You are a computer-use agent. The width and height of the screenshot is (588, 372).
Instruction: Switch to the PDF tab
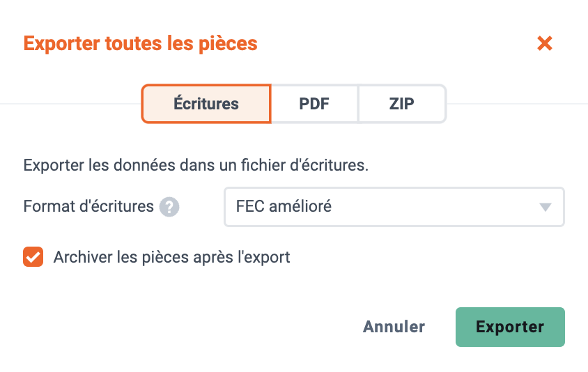[x=314, y=104]
